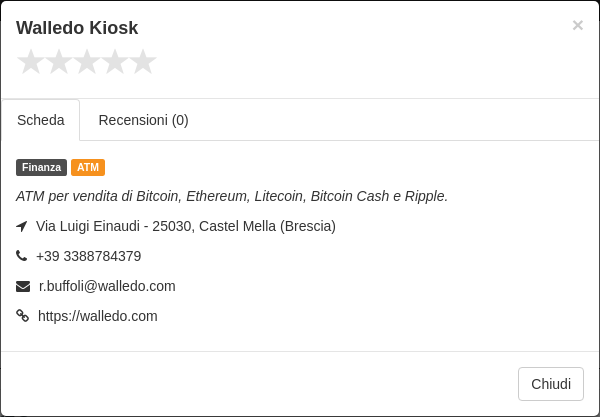600x417 pixels.
Task: Switch to the Recensioni (0) tab
Action: [143, 120]
